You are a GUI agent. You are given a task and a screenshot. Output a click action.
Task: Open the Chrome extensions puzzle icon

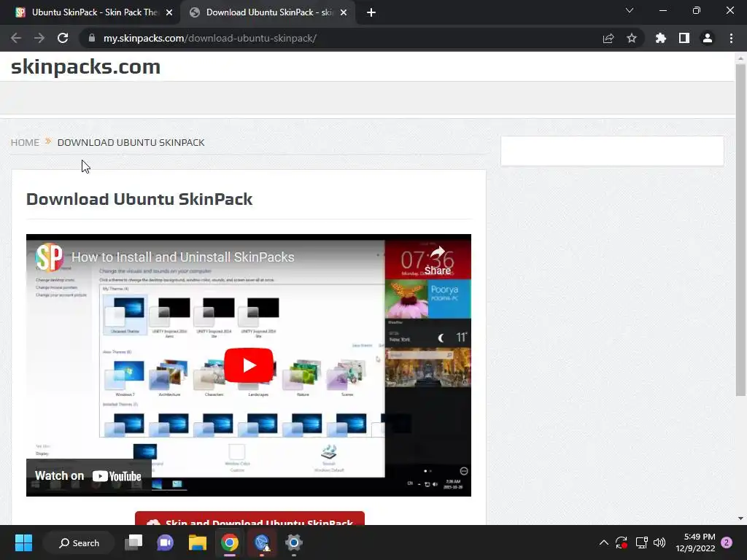pyautogui.click(x=661, y=38)
